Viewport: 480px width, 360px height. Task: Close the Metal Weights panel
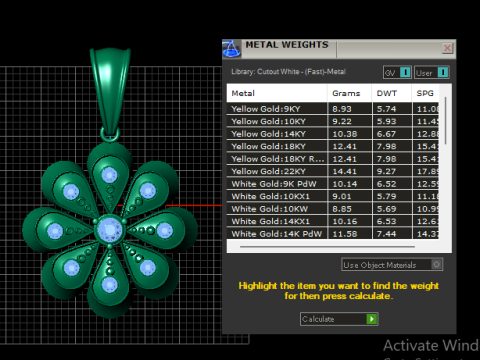pos(447,48)
